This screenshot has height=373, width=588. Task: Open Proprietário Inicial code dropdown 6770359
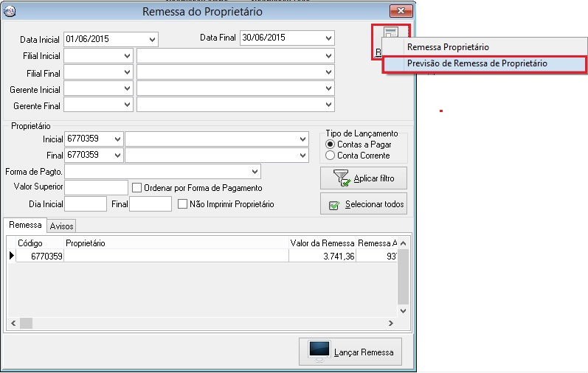(x=117, y=139)
